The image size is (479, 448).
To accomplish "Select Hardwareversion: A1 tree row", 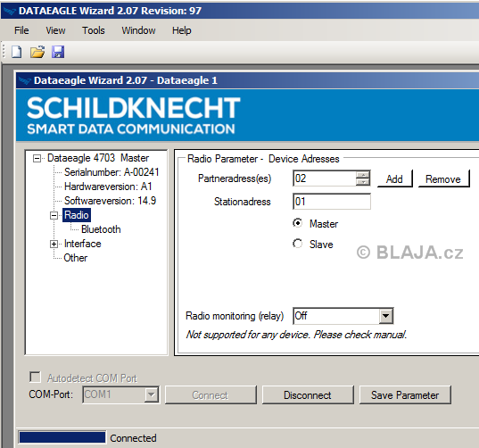I will pos(108,187).
